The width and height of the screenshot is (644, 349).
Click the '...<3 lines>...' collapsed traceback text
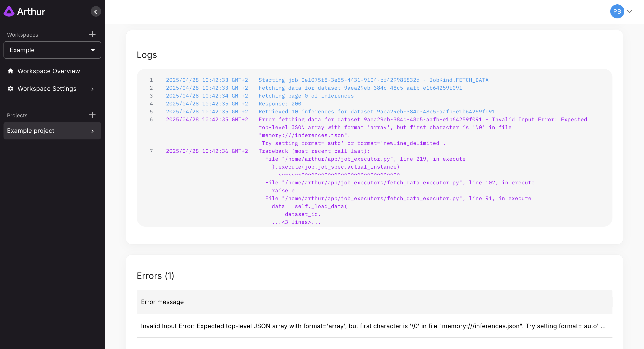point(296,222)
